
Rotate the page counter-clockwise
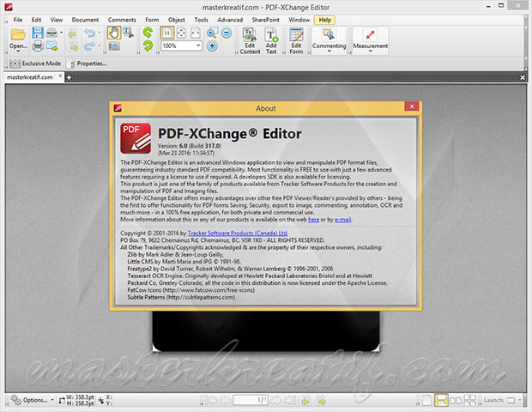tap(148, 33)
